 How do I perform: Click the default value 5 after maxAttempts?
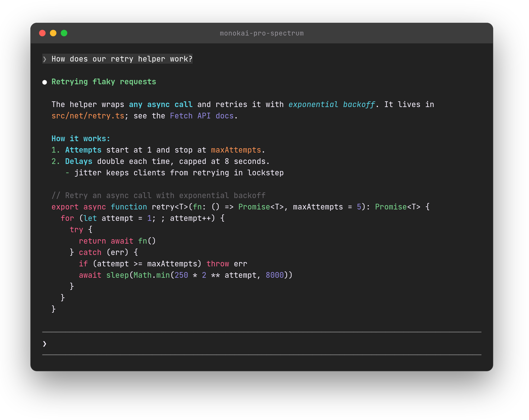pyautogui.click(x=359, y=207)
